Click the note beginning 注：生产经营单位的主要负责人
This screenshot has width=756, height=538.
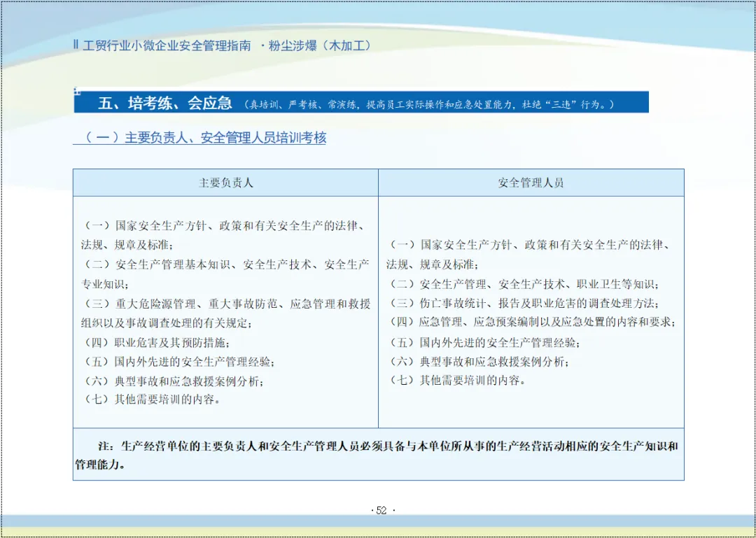point(377,455)
